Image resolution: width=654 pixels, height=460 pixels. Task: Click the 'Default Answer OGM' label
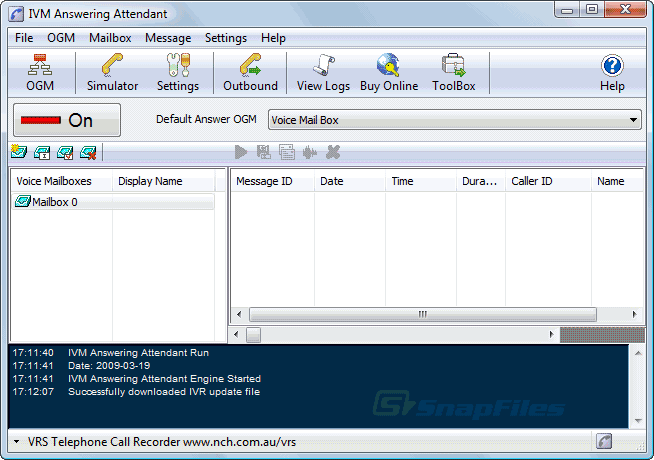[206, 119]
